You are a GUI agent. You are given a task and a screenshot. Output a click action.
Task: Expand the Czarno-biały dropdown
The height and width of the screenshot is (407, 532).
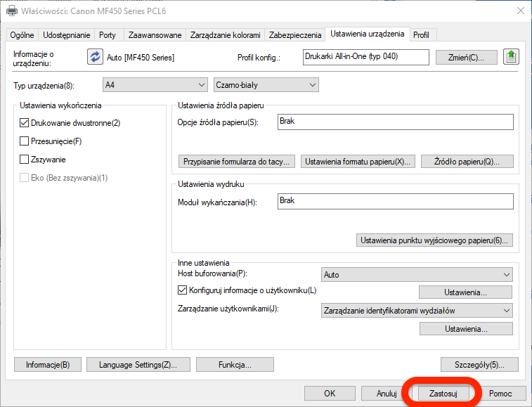(x=266, y=85)
